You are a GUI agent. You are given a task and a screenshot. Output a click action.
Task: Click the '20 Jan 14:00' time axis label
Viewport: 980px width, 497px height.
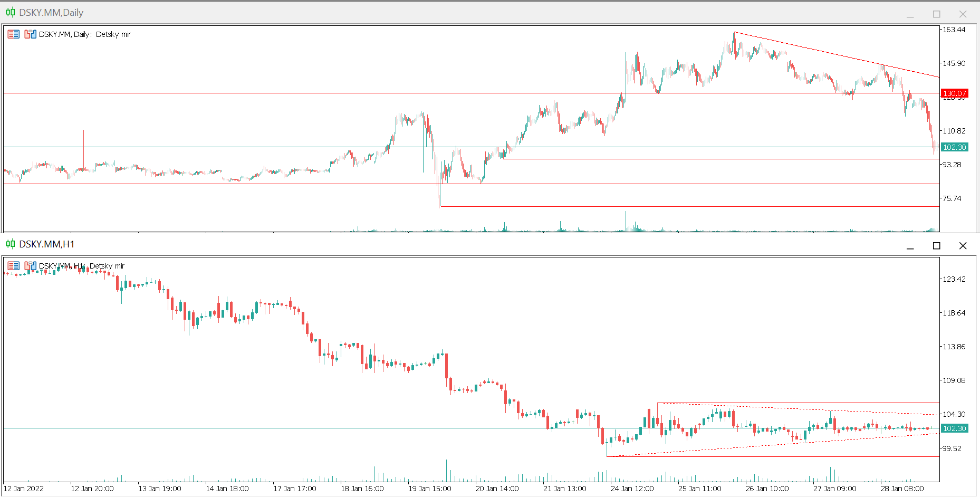point(497,489)
